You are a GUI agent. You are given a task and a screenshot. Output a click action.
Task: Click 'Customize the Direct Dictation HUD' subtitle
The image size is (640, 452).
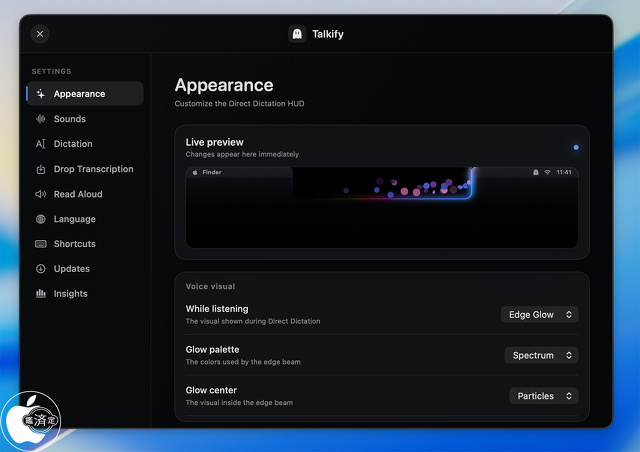point(240,104)
